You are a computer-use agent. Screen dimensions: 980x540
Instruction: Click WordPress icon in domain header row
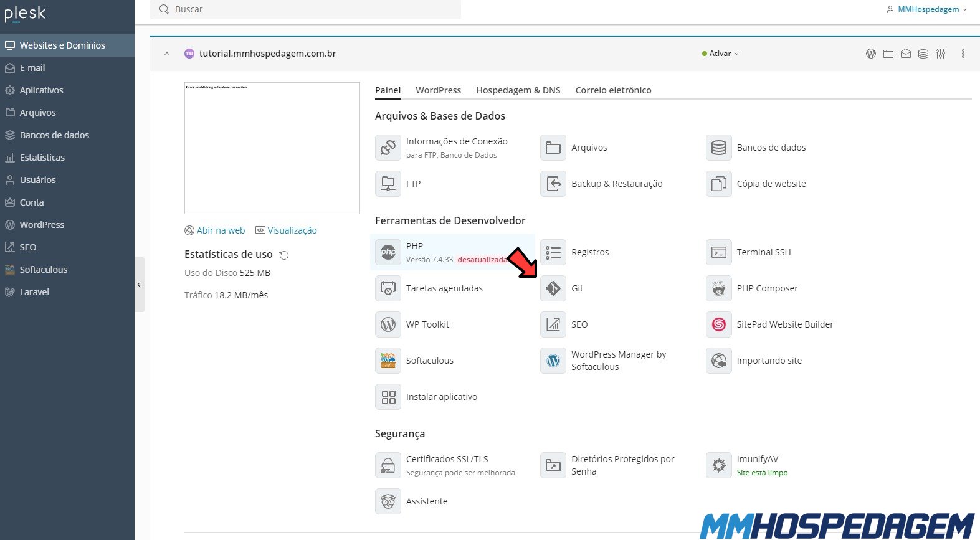(871, 54)
